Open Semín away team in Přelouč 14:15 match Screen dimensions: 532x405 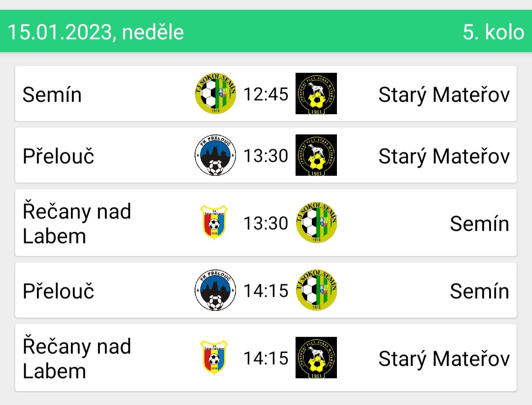[480, 291]
